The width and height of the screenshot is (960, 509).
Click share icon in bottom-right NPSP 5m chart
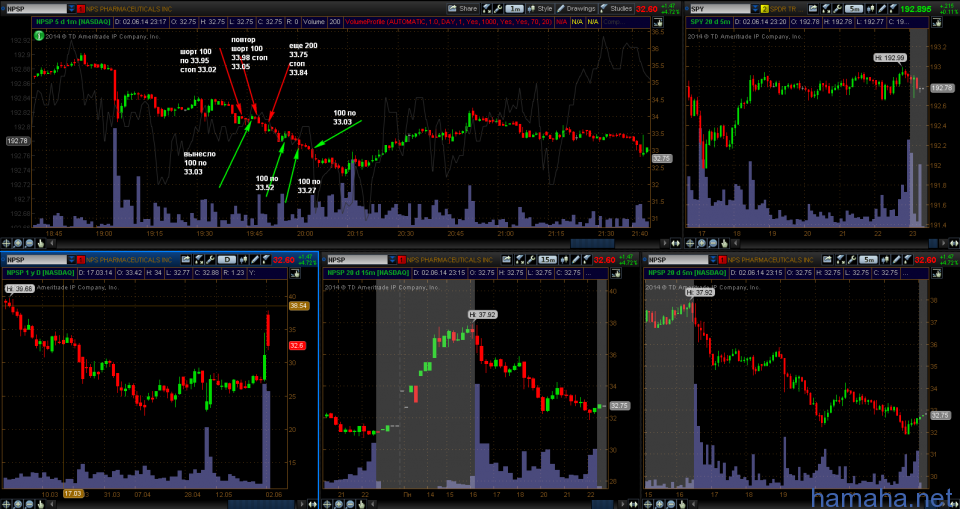(x=827, y=259)
